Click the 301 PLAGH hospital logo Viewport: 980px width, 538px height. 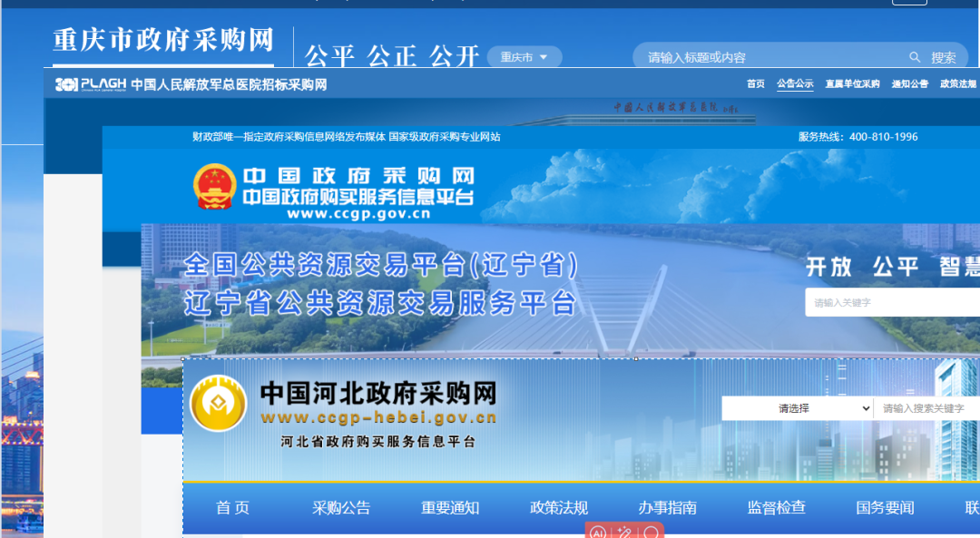(91, 84)
